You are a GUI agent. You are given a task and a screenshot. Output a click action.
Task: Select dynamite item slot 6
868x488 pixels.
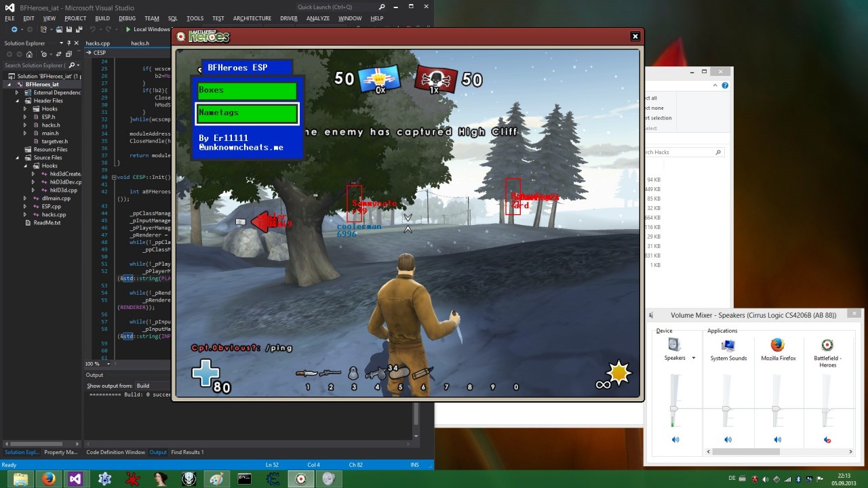coord(422,373)
